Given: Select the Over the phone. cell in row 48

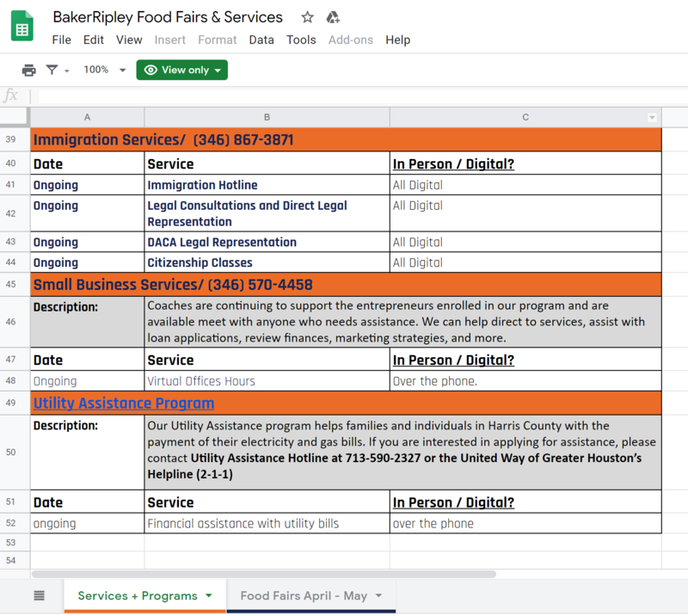Looking at the screenshot, I should click(x=525, y=380).
